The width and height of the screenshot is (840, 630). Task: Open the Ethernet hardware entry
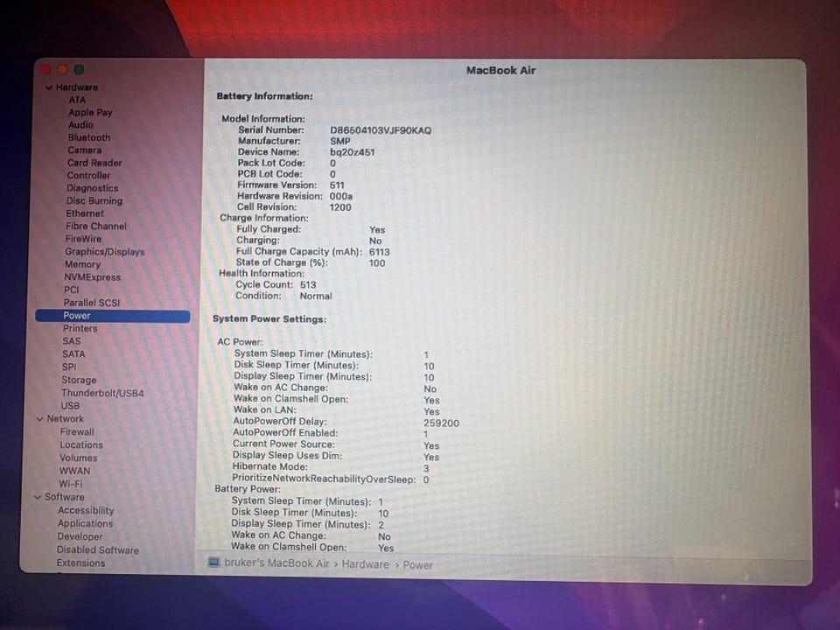pyautogui.click(x=85, y=213)
